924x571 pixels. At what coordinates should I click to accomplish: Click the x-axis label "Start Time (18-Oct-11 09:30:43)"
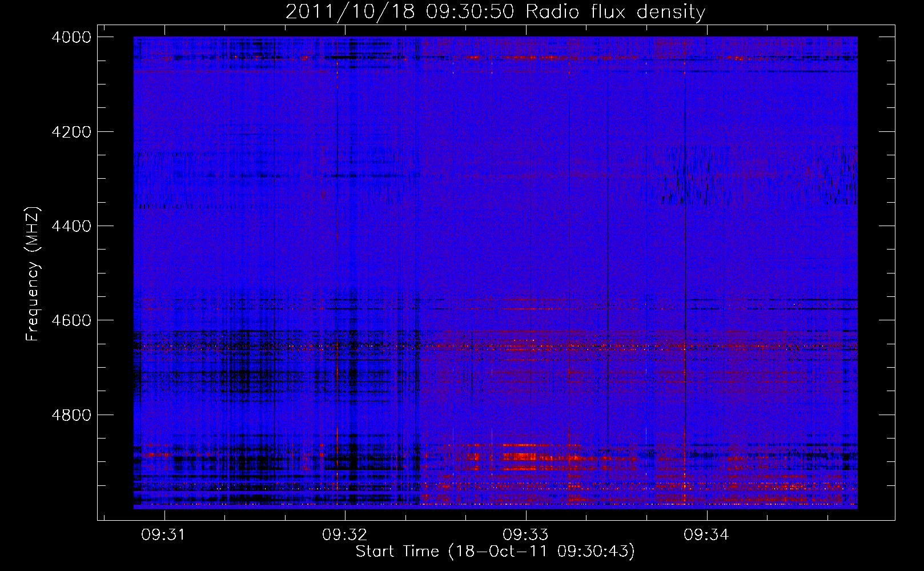click(x=495, y=552)
